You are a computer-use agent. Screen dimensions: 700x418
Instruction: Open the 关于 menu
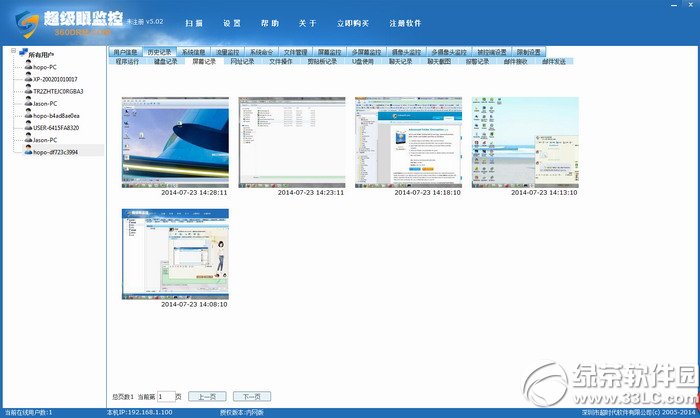[308, 23]
